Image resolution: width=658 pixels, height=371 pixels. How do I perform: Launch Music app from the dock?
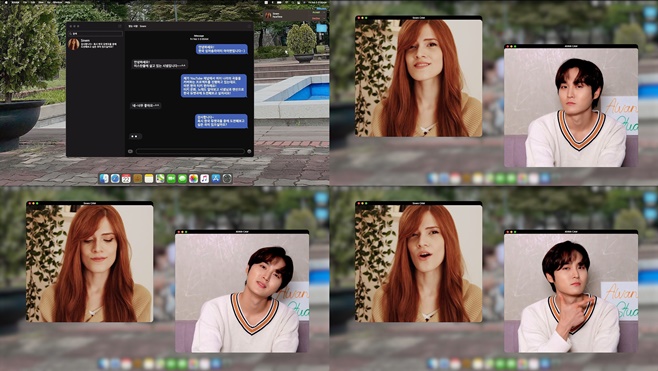204,179
